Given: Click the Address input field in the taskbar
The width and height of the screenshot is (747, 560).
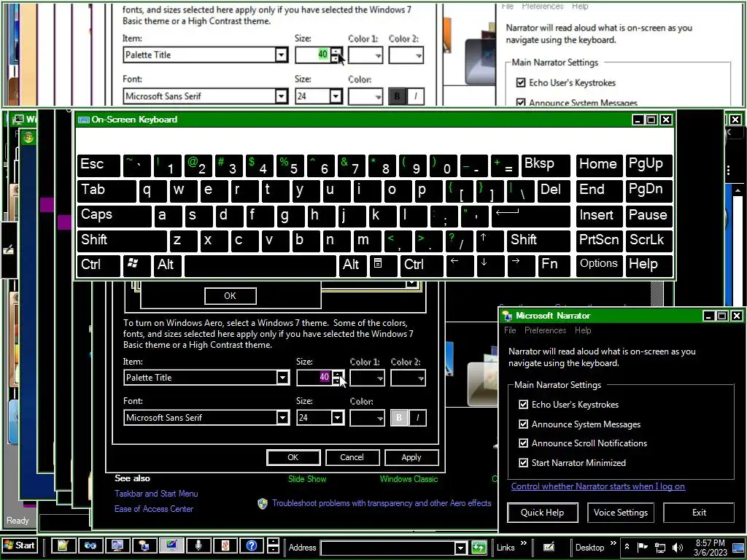Looking at the screenshot, I should [387, 548].
